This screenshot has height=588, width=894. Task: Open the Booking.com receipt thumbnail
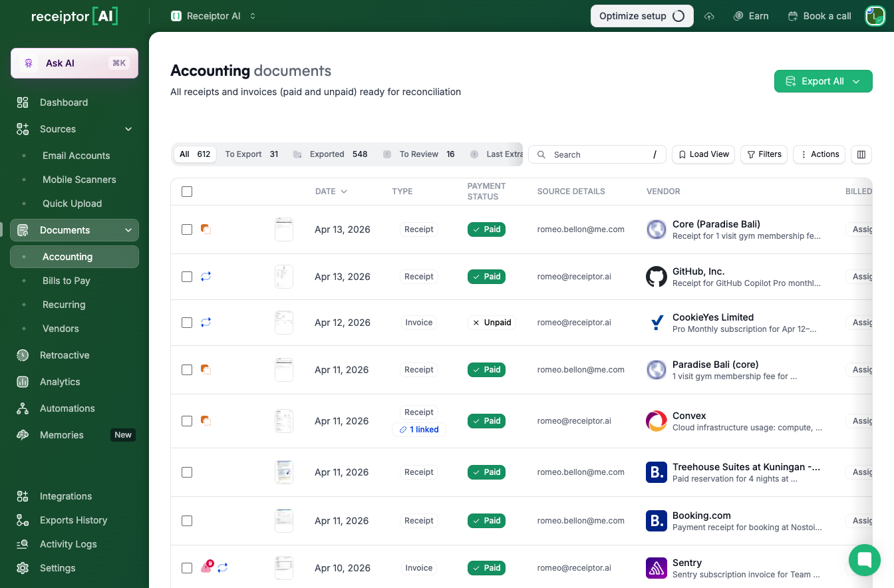284,521
